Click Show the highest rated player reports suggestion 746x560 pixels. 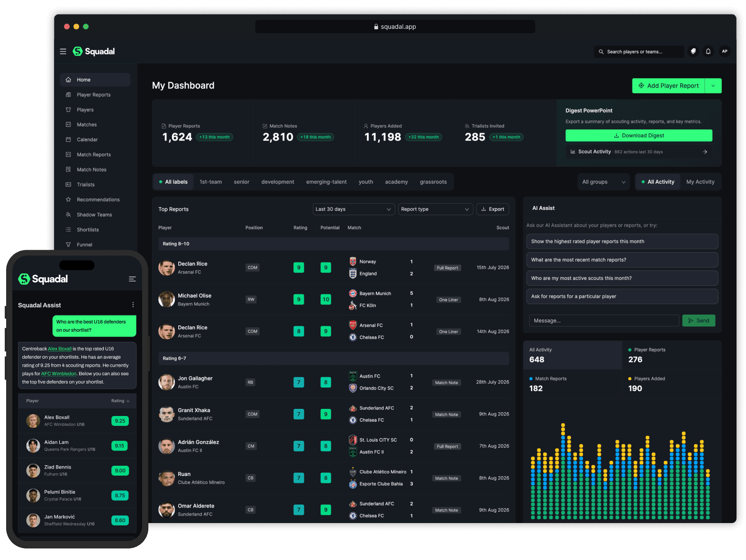(x=622, y=242)
